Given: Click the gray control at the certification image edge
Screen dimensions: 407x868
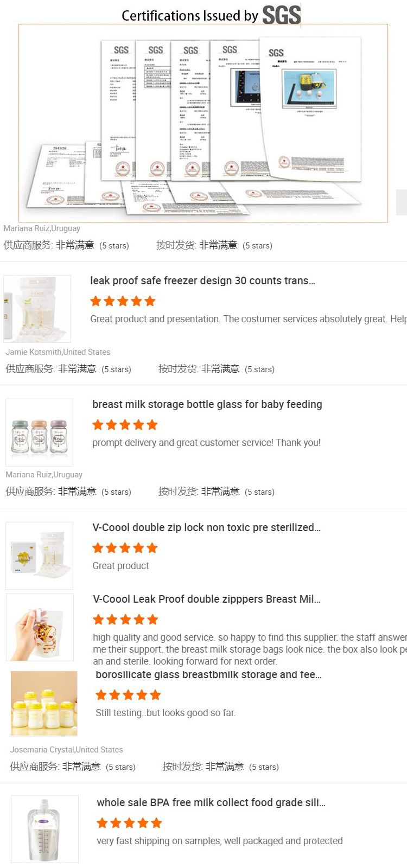Looking at the screenshot, I should 402,202.
